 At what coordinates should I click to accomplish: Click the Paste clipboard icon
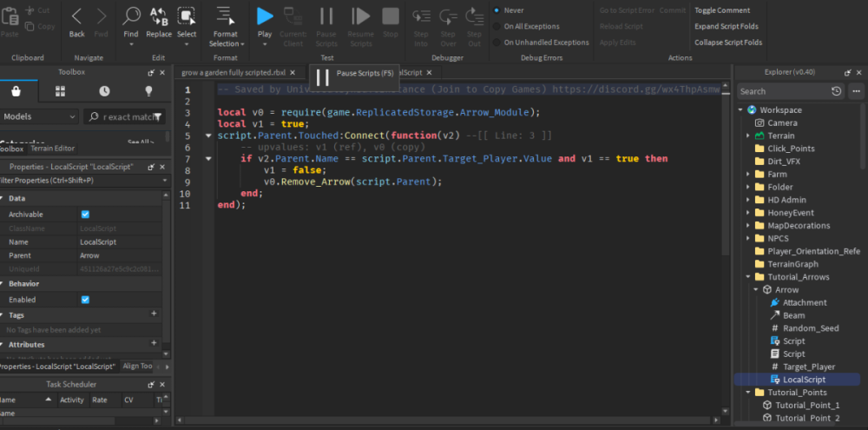[9, 16]
